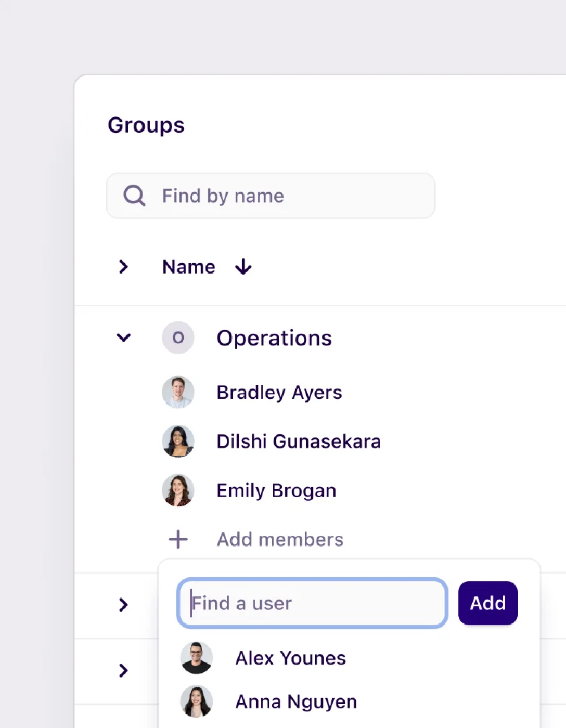Sort groups by the Name column
The image size is (566, 728).
click(188, 267)
